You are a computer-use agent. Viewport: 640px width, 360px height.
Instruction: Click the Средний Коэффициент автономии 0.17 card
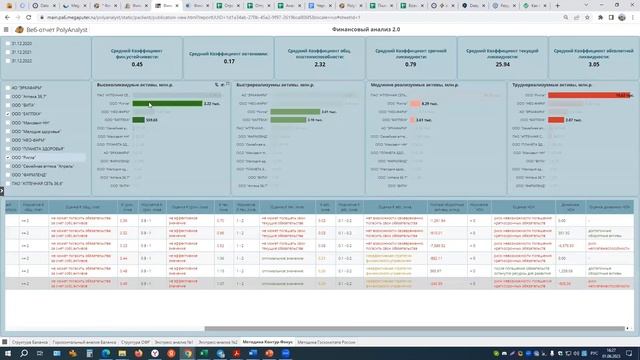point(229,58)
